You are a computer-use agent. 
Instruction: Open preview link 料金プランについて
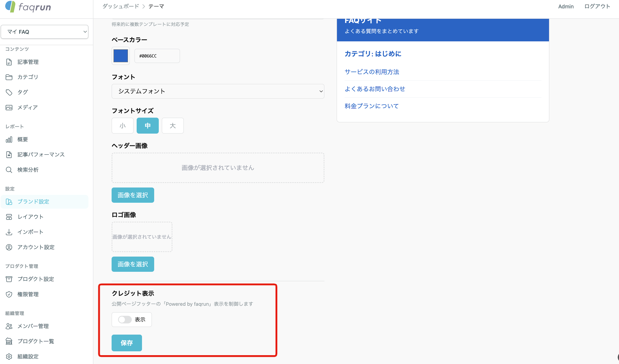coord(372,106)
